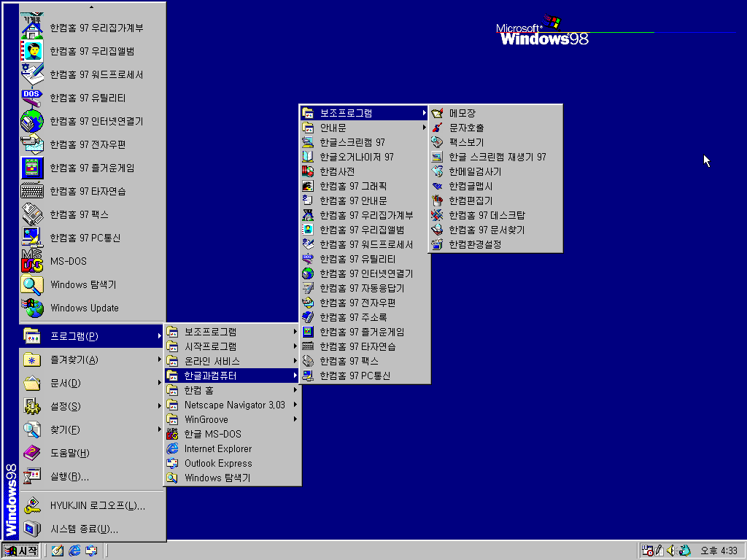This screenshot has height=560, width=747.
Task: Open 한컴홈 97 우리집앨범 in Start menu top list
Action: coord(93,51)
